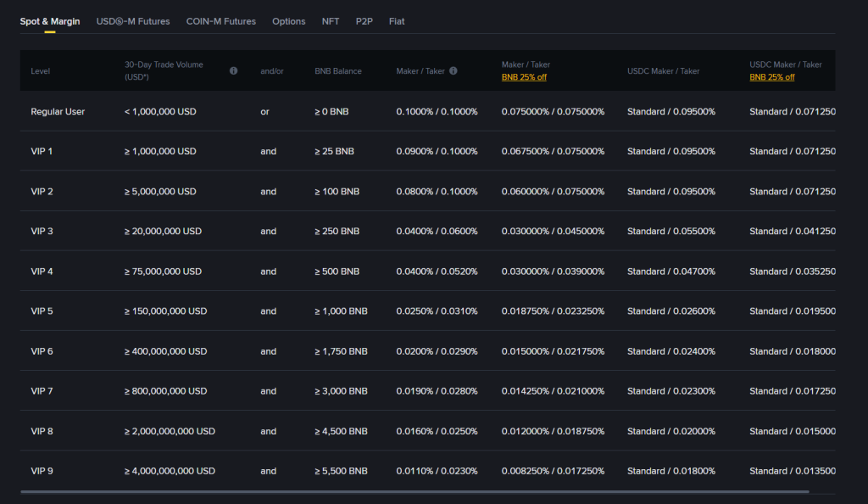Open the Fiat fees tab
868x504 pixels.
point(396,21)
